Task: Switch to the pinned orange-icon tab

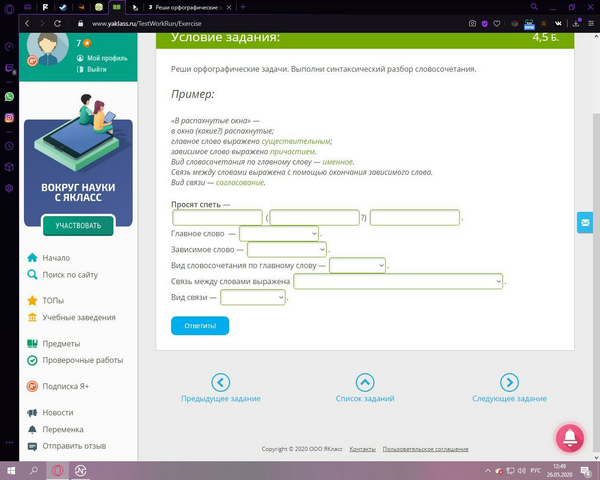Action: pyautogui.click(x=81, y=7)
